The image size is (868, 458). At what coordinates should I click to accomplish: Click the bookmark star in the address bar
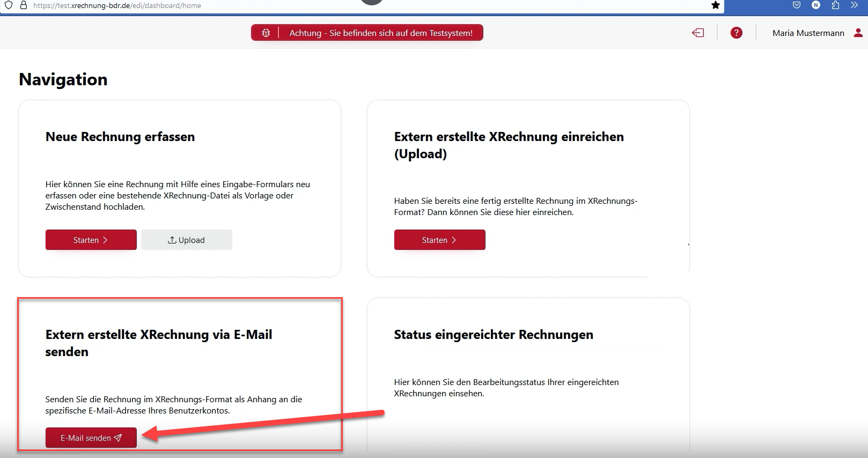click(x=716, y=5)
